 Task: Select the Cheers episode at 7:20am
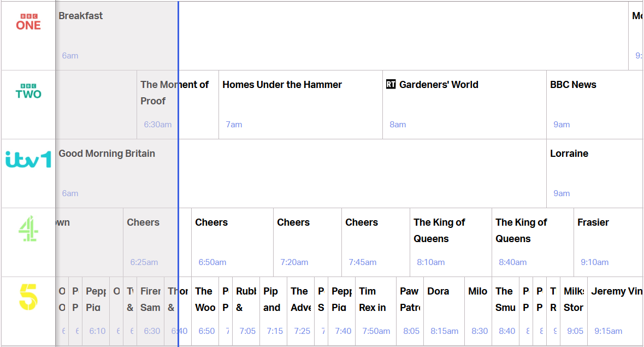[308, 242]
